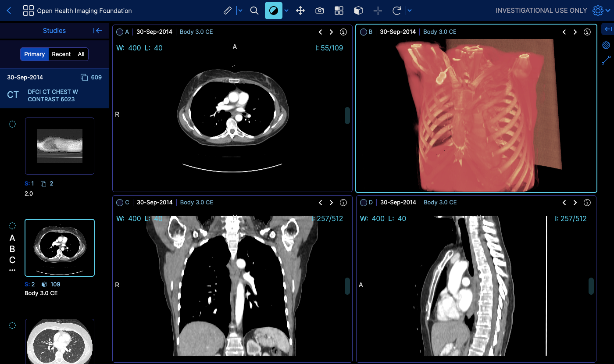
Task: Toggle viewport D selection circle
Action: (363, 203)
